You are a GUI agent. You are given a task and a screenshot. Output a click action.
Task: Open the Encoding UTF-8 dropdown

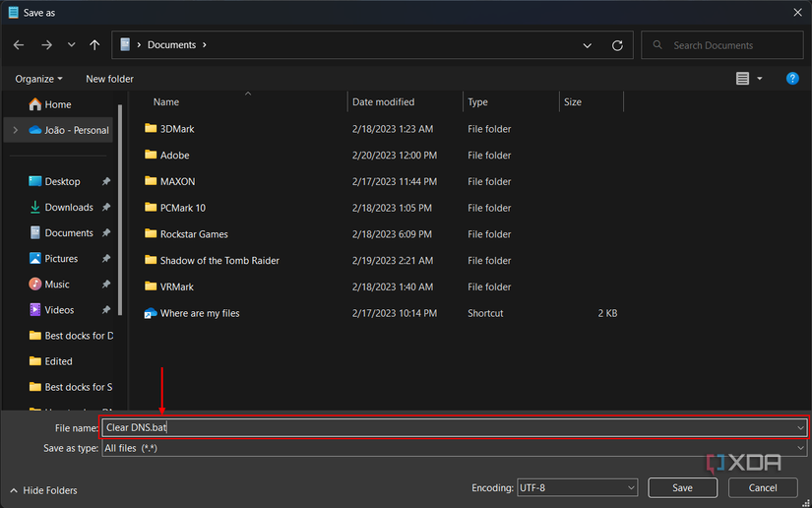pyautogui.click(x=577, y=487)
